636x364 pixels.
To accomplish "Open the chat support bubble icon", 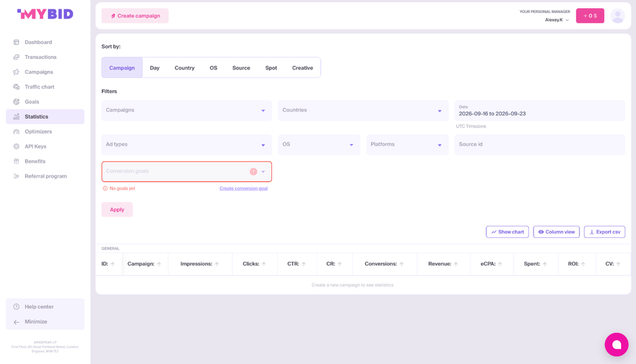I will [x=616, y=344].
